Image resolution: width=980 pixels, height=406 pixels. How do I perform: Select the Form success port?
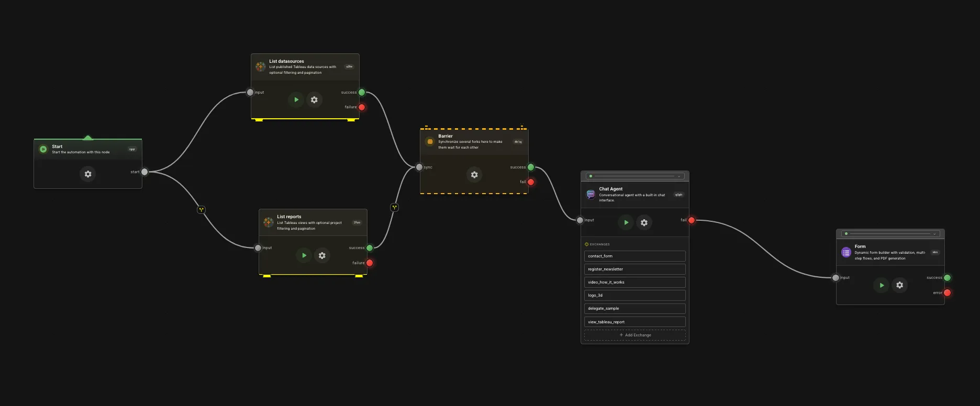(x=947, y=277)
